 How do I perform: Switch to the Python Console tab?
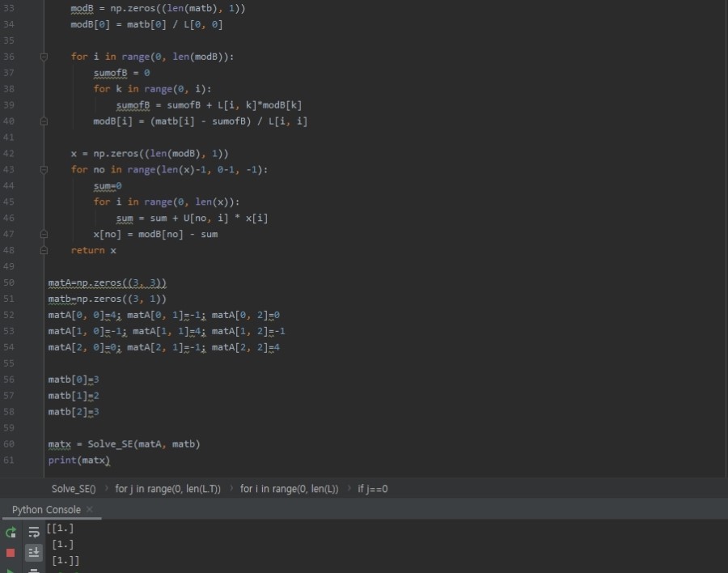coord(46,510)
